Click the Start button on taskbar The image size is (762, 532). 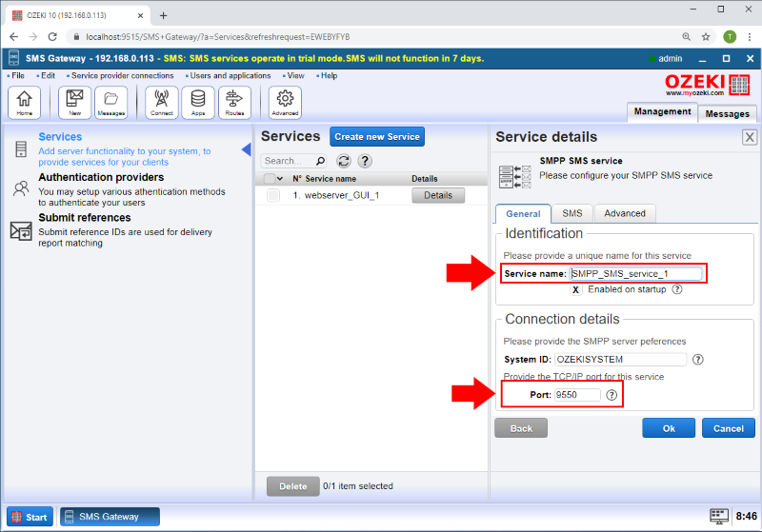(30, 517)
